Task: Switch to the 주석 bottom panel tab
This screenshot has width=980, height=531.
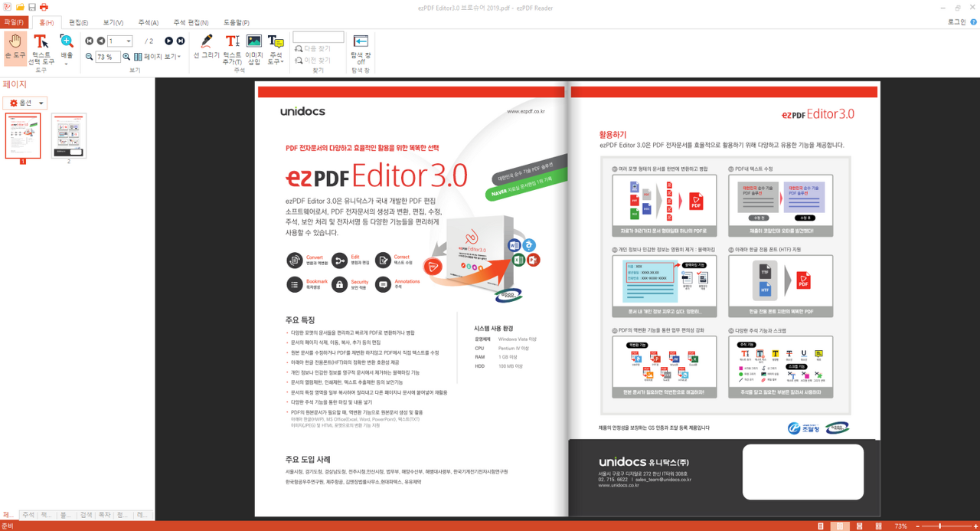Action: click(28, 515)
